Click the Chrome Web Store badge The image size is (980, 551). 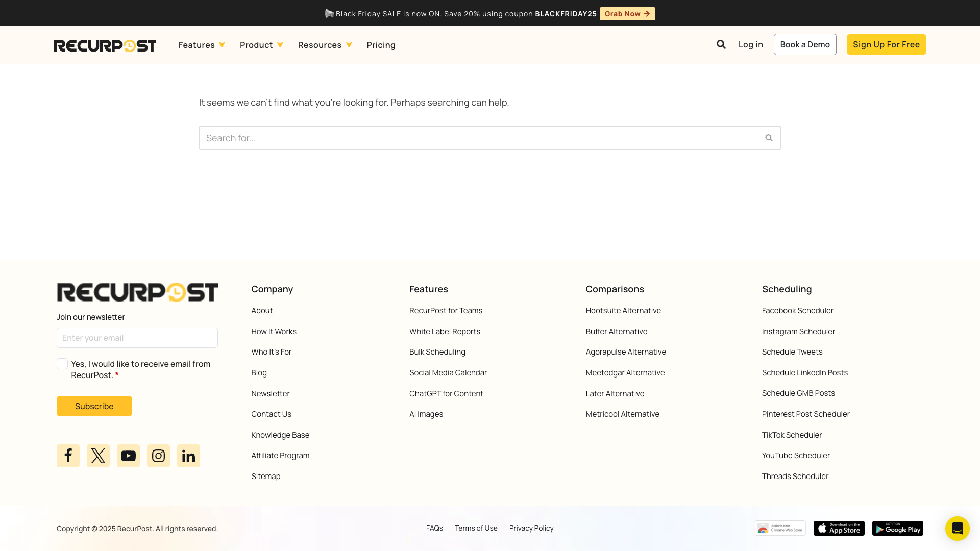point(780,528)
